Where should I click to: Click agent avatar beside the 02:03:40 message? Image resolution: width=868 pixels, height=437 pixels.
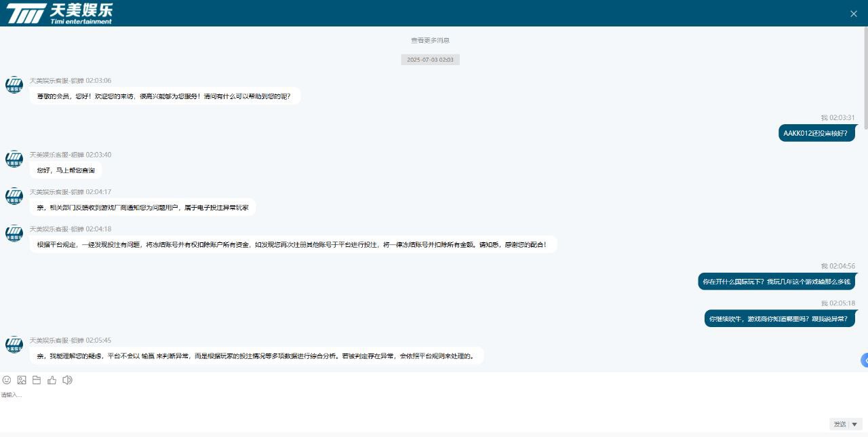(x=14, y=159)
